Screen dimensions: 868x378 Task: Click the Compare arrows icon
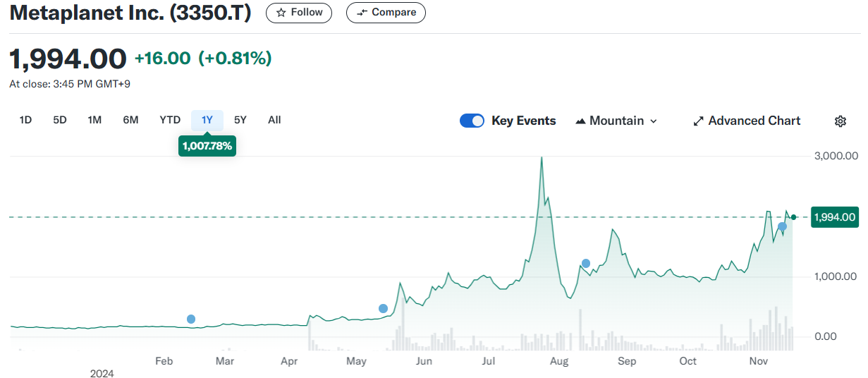362,13
